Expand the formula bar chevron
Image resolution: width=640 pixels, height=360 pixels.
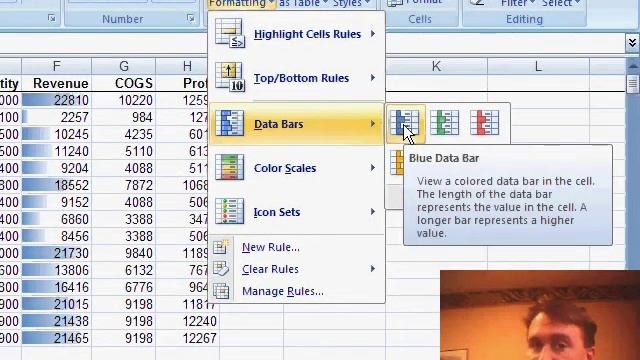click(x=632, y=42)
